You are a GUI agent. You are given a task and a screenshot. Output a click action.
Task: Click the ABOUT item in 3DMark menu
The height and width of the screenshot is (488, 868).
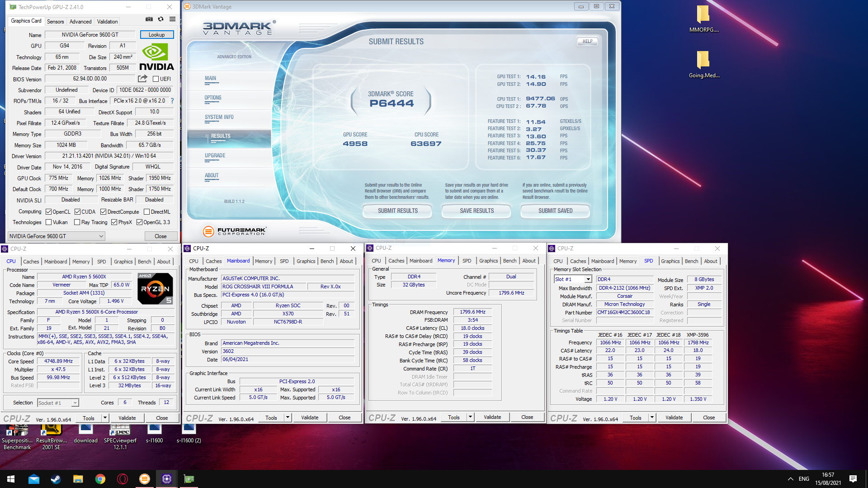point(212,175)
